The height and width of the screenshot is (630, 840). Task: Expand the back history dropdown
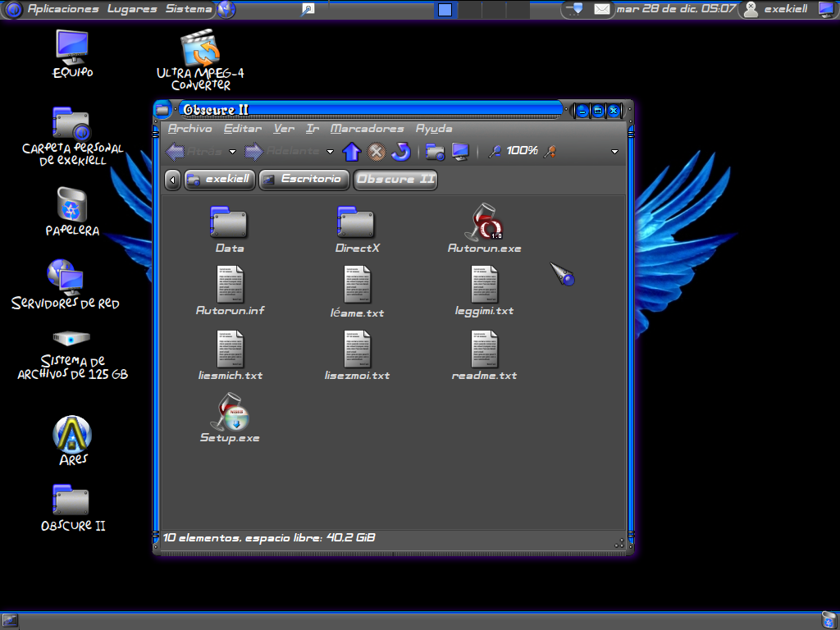tap(232, 152)
